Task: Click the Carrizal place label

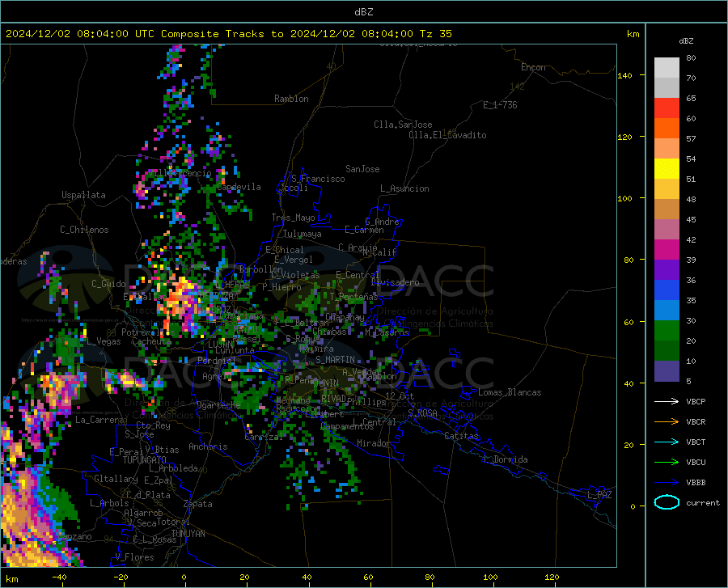Action: coord(264,437)
